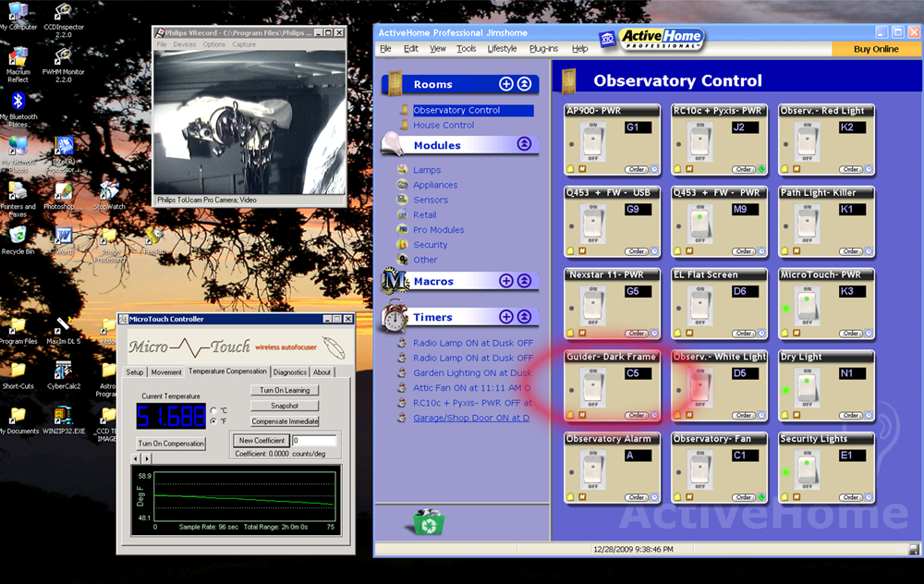Click the X10 logo icon
The image size is (924, 584).
[x=608, y=39]
